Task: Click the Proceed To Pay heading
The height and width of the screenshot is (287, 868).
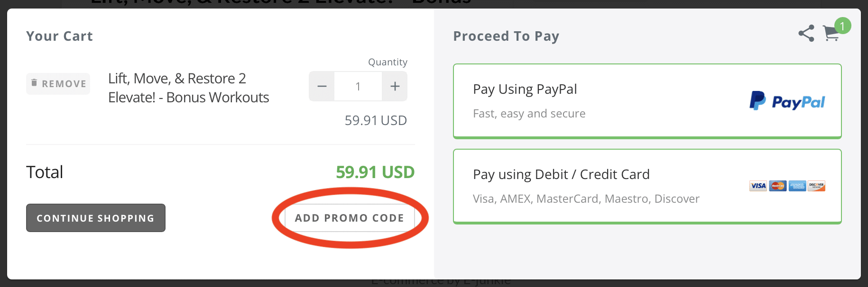Action: [x=506, y=36]
